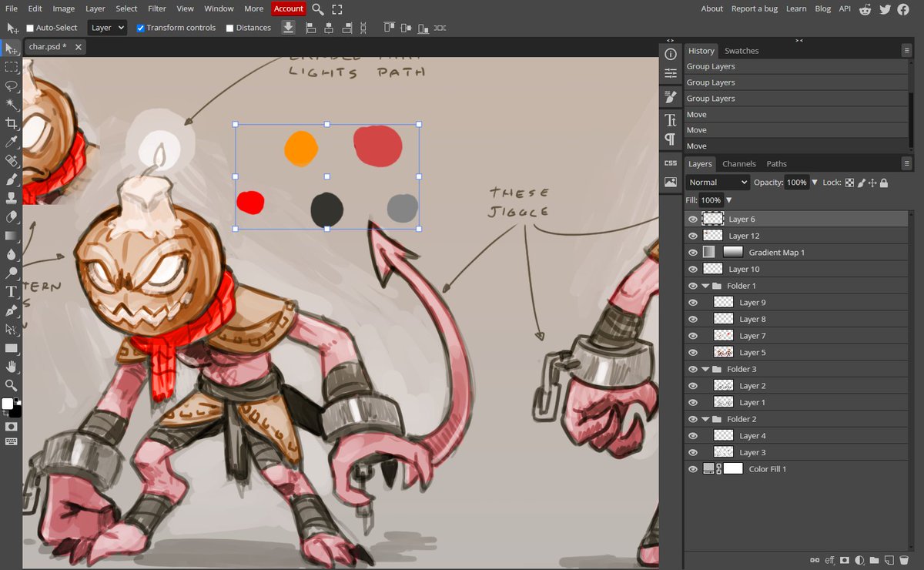
Task: Collapse Folder 1 group
Action: (x=706, y=286)
